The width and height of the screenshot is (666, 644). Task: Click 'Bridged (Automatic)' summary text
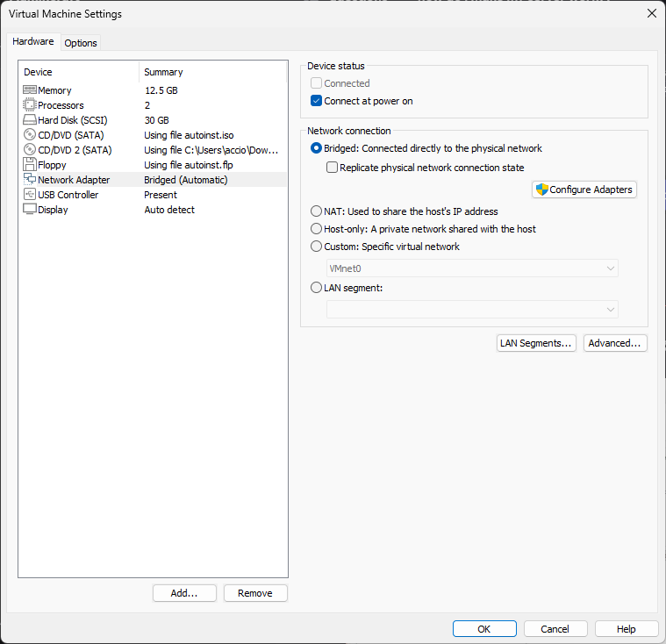(x=186, y=180)
